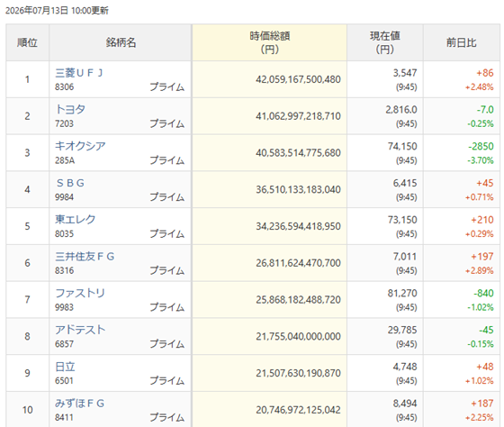This screenshot has width=504, height=427.
Task: Select stock code 9984
Action: [x=64, y=197]
